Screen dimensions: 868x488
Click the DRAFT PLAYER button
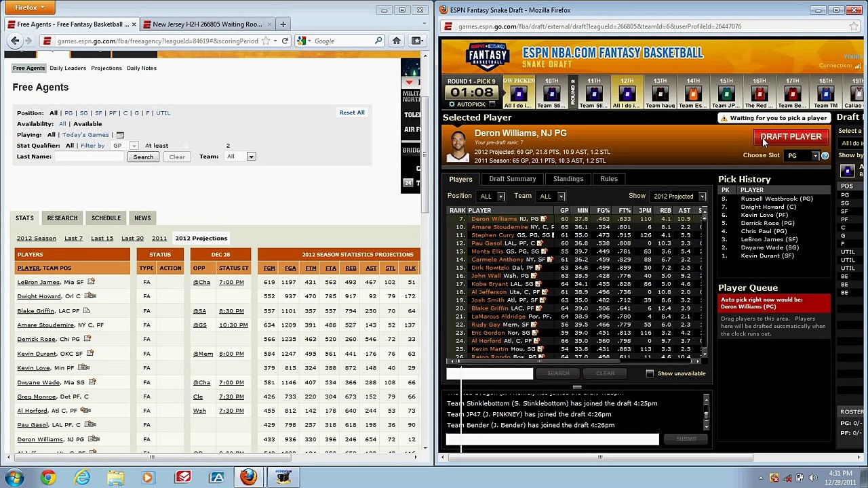click(x=791, y=137)
